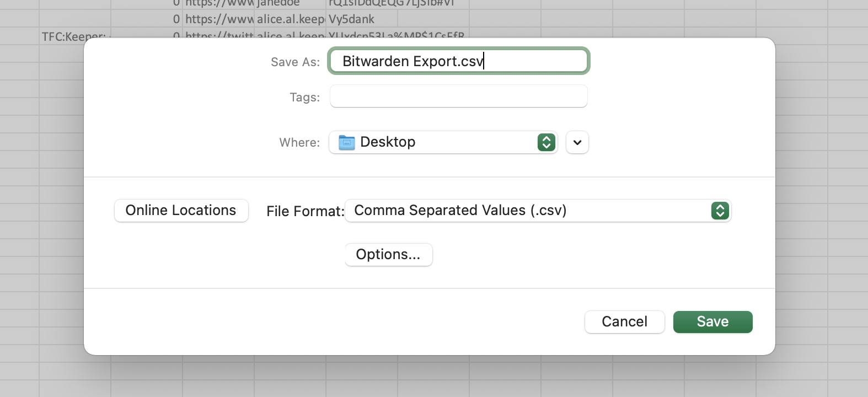Click green up-down arrows beside Desktop
This screenshot has width=868, height=397.
(x=546, y=142)
